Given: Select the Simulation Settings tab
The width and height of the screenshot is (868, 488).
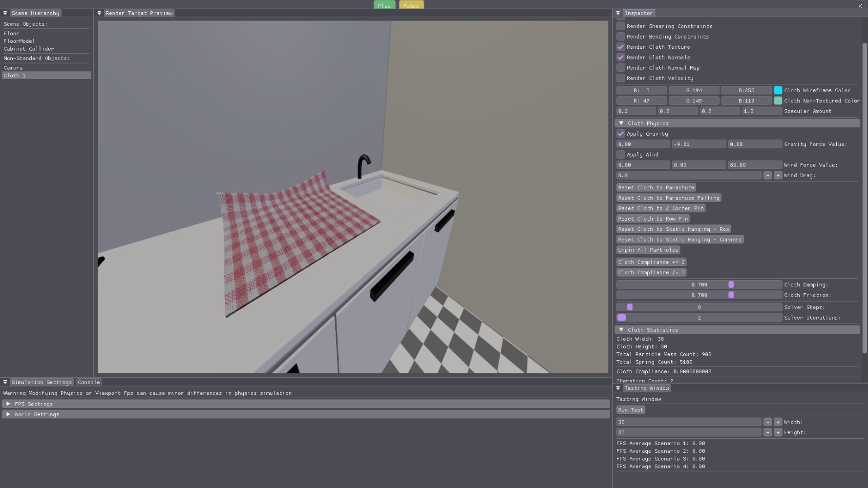Looking at the screenshot, I should [42, 382].
